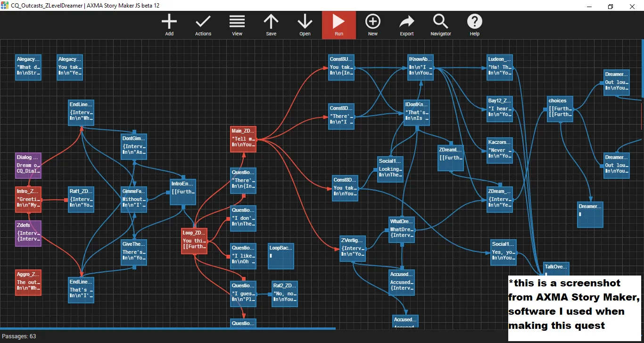The height and width of the screenshot is (343, 644).
Task: Create new story with New icon
Action: pyautogui.click(x=373, y=25)
